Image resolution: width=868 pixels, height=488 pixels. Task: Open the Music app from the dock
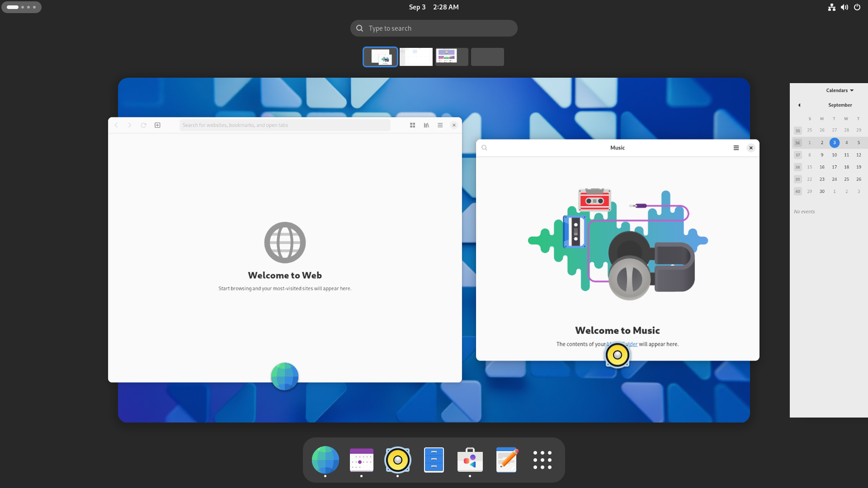point(398,460)
